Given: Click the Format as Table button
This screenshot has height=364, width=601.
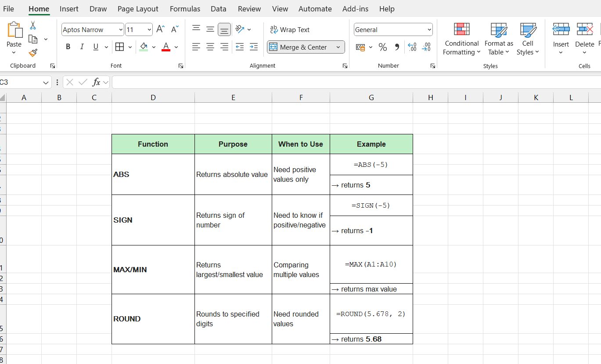Looking at the screenshot, I should click(x=499, y=39).
